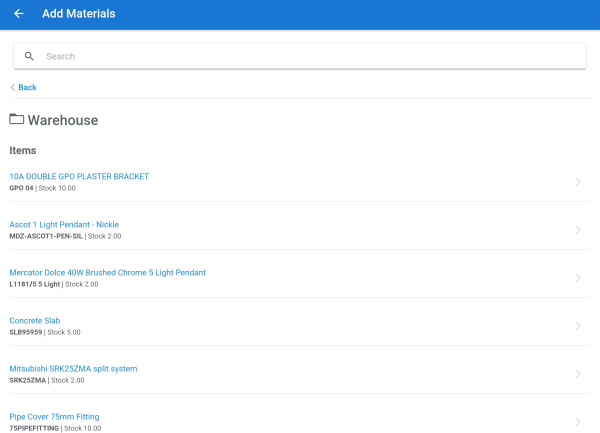This screenshot has height=433, width=600.
Task: Choose Mitsubishi SRK25ZMA split system
Action: pos(73,369)
